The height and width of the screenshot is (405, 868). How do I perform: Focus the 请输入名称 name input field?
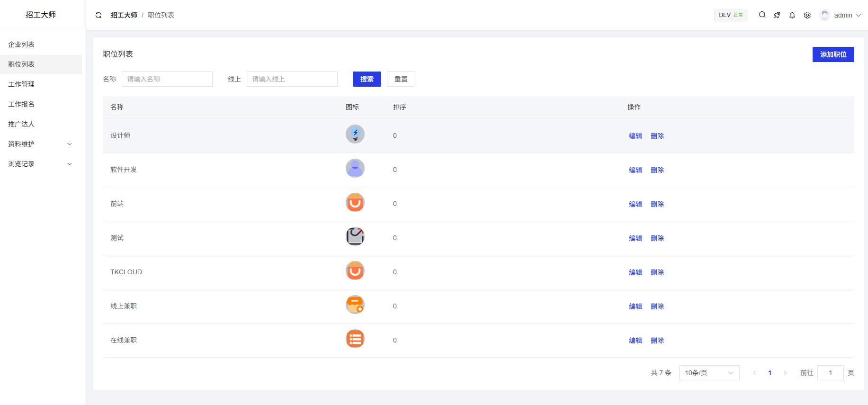point(167,79)
